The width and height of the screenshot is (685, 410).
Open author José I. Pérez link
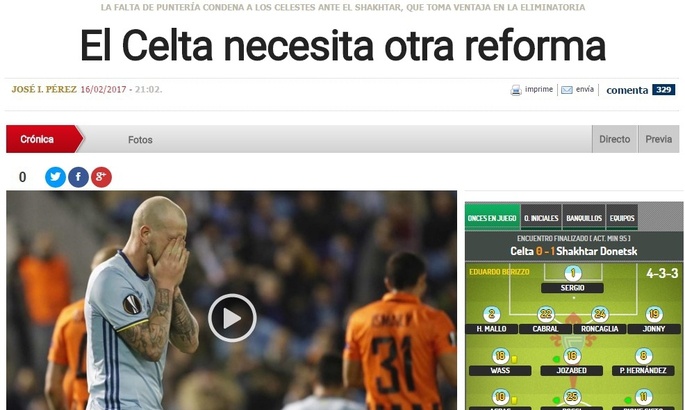pyautogui.click(x=44, y=90)
